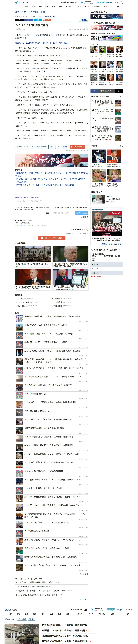
Task: Open the 南海トラフ巨大地震 被害想定 banner
Action: [107, 38]
